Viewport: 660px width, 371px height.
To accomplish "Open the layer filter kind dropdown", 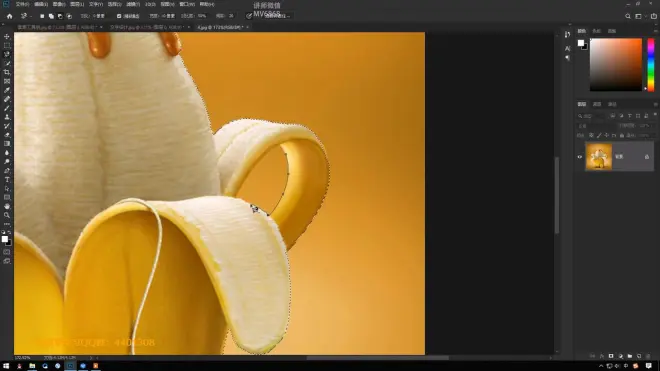I will click(592, 116).
